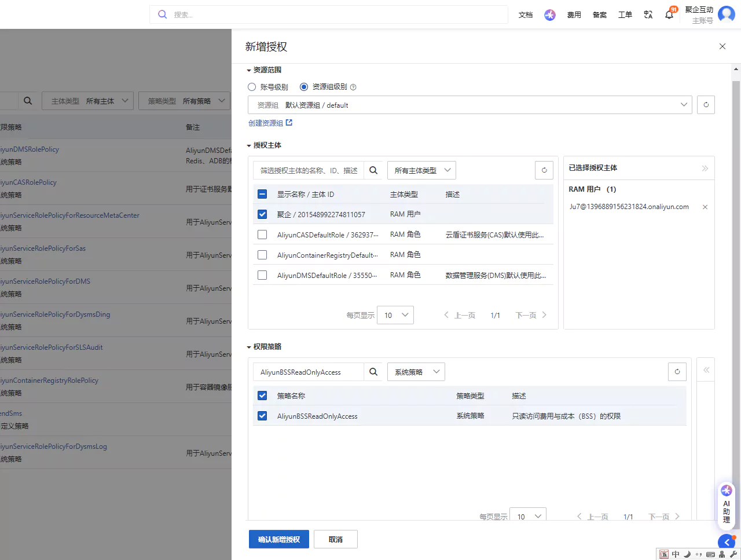Viewport: 741px width, 560px height.
Task: Select the 账号级别 radio option
Action: 252,87
